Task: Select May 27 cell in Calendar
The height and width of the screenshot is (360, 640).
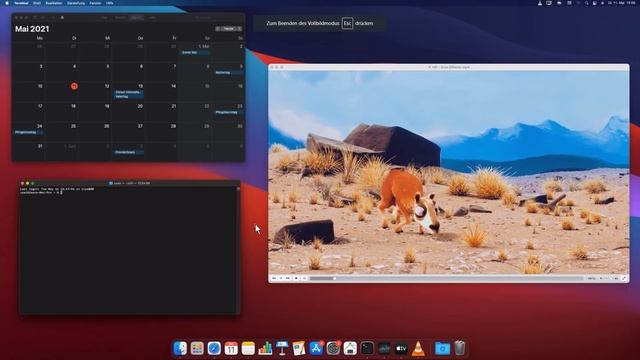Action: (x=129, y=131)
